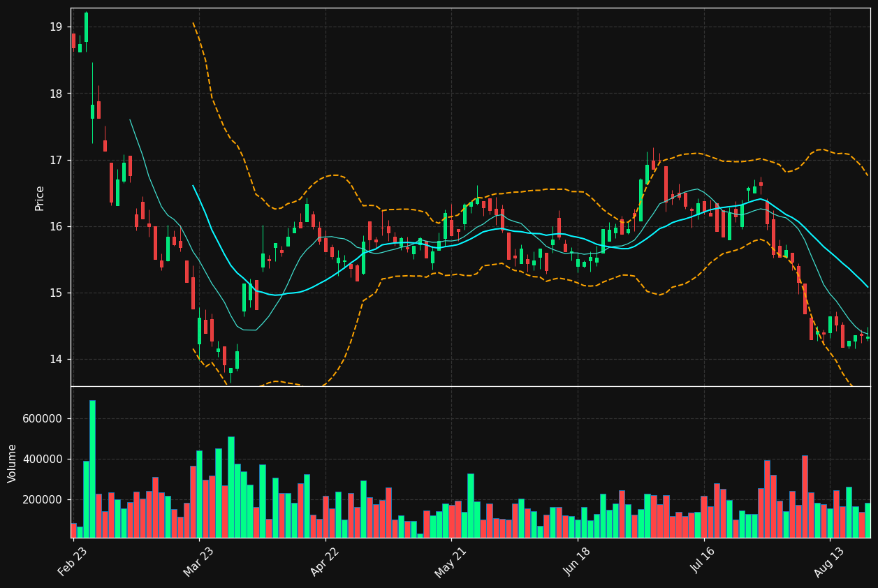The image size is (878, 588).
Task: Click the Jun 18 date label
Action: pyautogui.click(x=577, y=561)
